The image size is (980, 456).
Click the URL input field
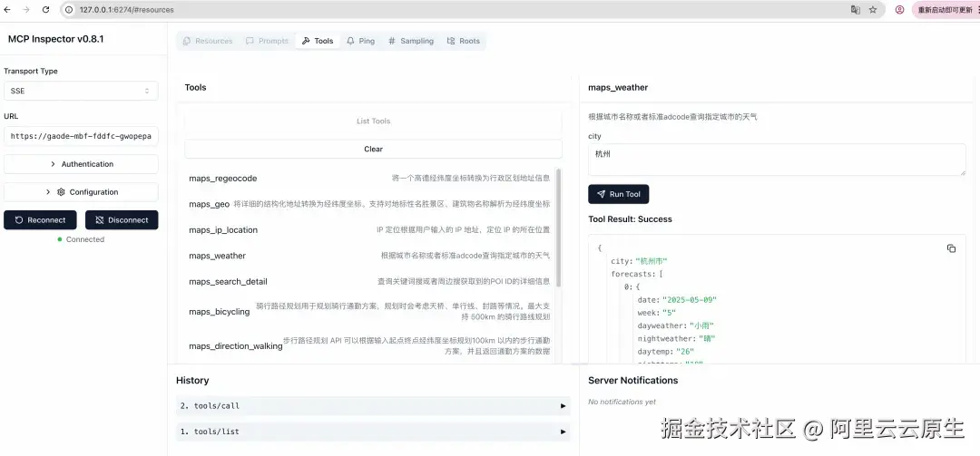tap(81, 136)
